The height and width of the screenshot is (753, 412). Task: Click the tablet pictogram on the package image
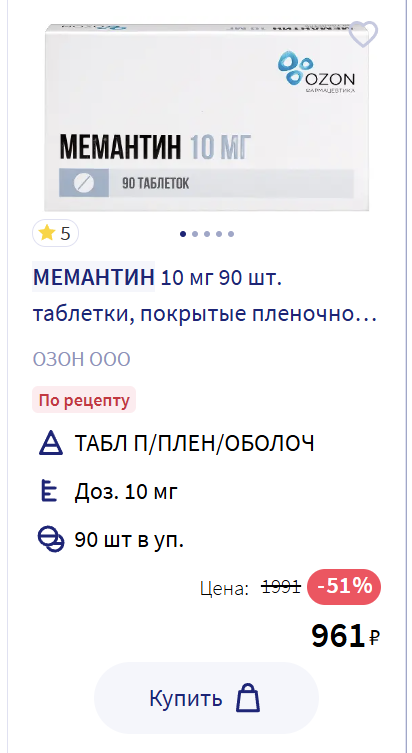click(84, 182)
